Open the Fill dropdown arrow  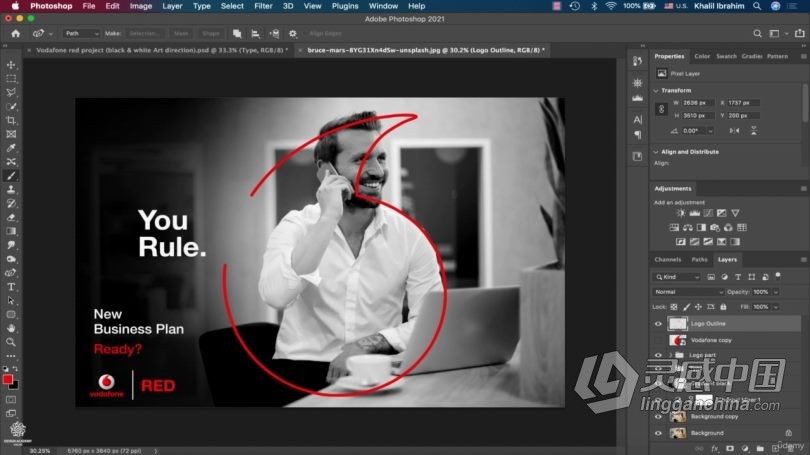[x=776, y=307]
